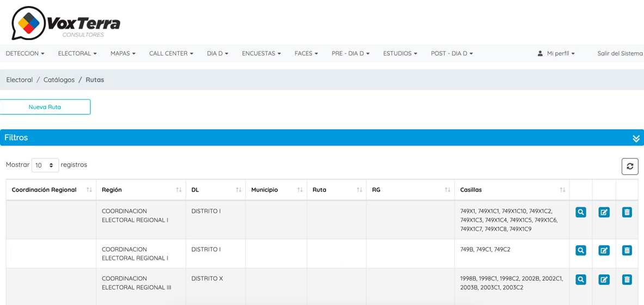
Task: Expand the Filtros panel chevron
Action: click(x=636, y=138)
